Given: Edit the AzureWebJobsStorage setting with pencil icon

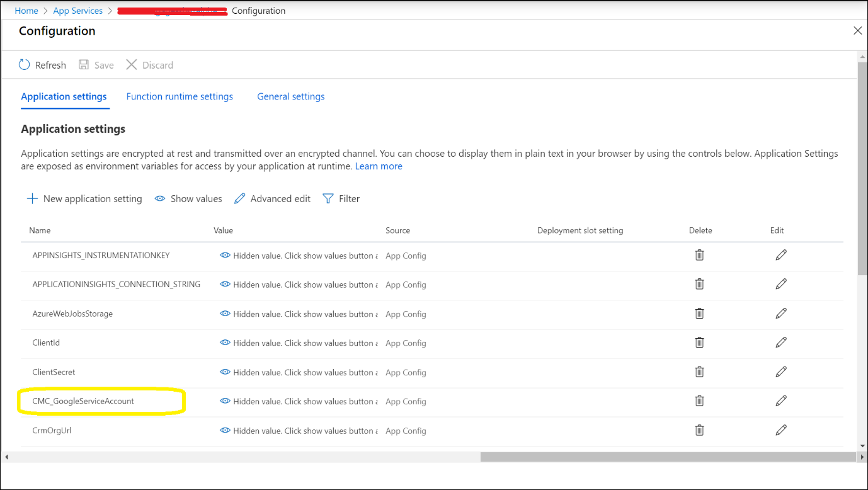Looking at the screenshot, I should pos(781,313).
